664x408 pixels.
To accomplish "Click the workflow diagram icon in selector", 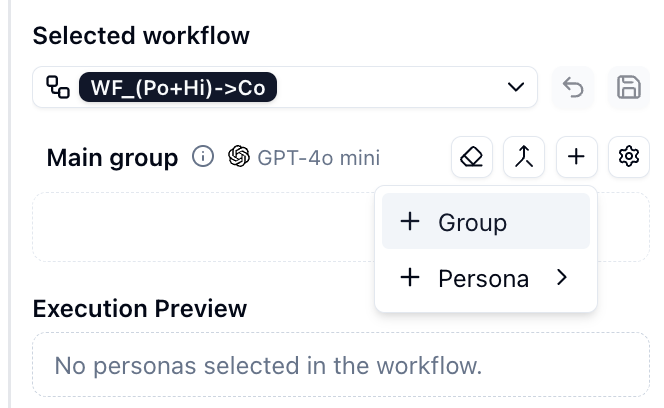I will click(58, 88).
